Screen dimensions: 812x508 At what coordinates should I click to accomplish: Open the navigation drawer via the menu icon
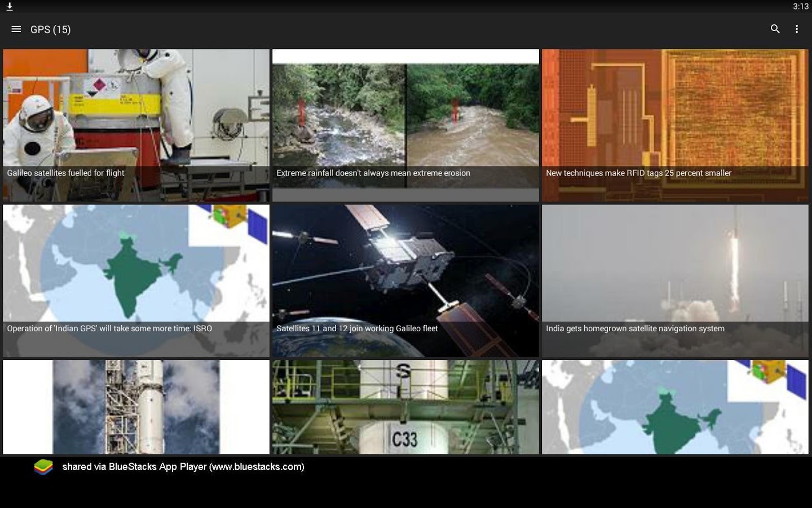[x=16, y=29]
